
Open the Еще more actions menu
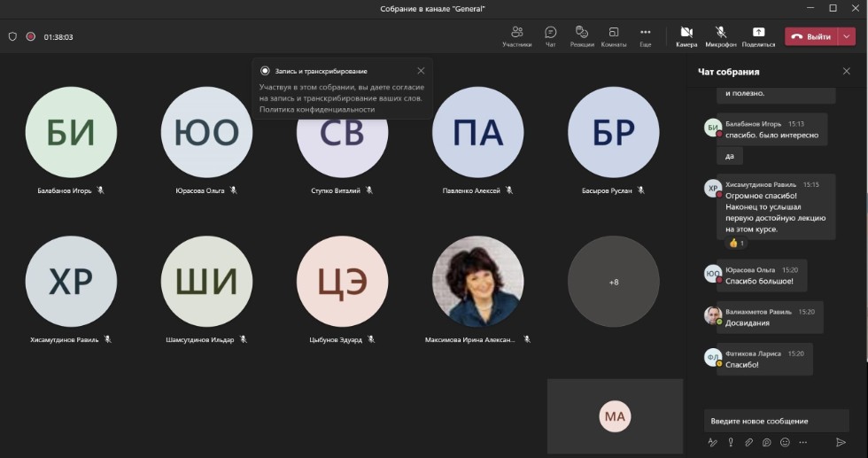click(645, 35)
